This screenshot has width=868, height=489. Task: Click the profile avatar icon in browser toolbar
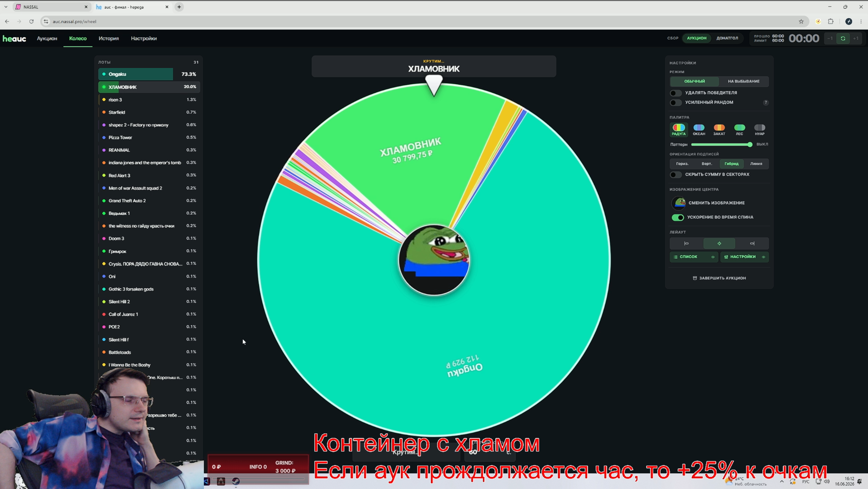(849, 22)
